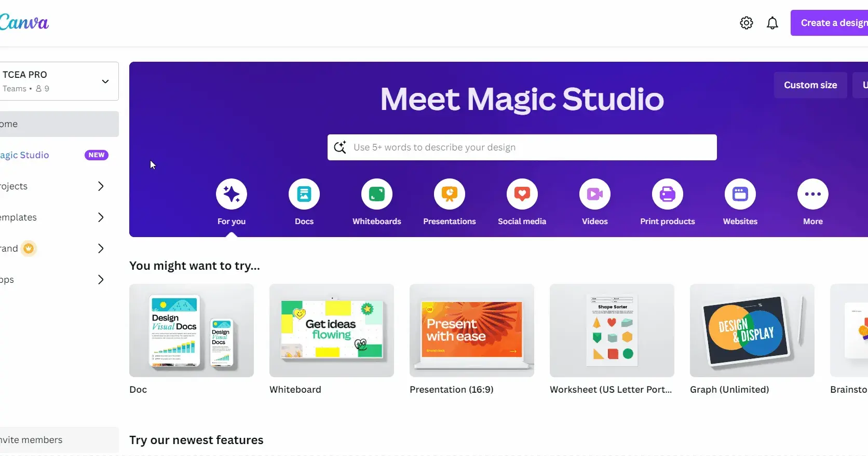The image size is (868, 456).
Task: Open the Presentation (16:9) thumbnail
Action: point(472,330)
